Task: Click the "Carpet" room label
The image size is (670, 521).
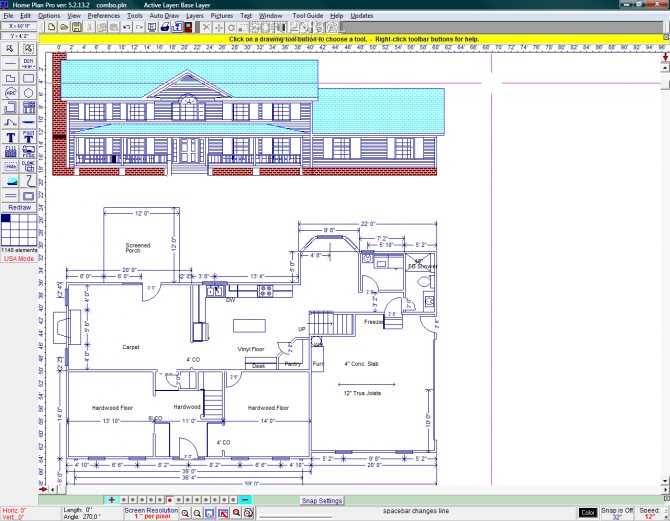Action: (131, 347)
